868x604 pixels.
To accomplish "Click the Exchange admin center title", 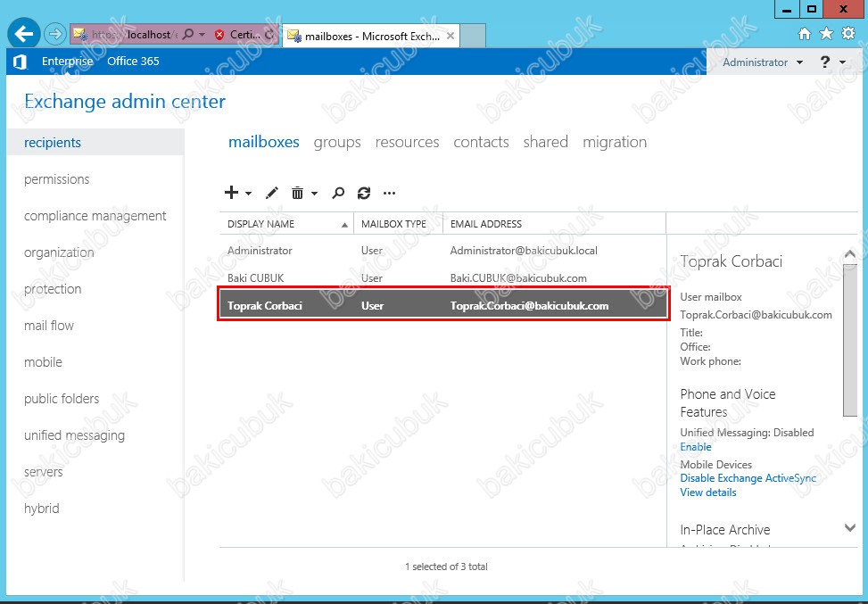I will [125, 102].
